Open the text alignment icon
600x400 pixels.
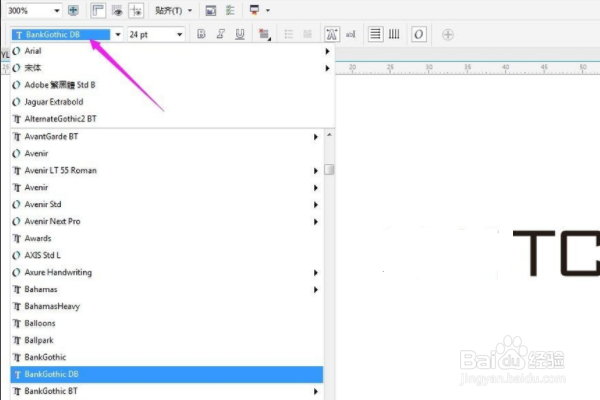pyautogui.click(x=264, y=34)
